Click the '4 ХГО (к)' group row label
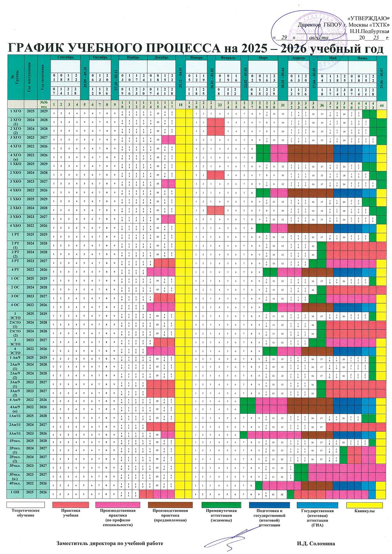This screenshot has width=392, height=554. point(16,157)
